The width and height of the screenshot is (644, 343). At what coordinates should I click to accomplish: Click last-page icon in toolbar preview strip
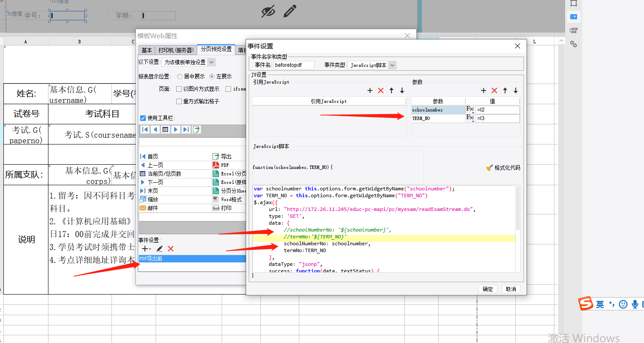pos(186,129)
